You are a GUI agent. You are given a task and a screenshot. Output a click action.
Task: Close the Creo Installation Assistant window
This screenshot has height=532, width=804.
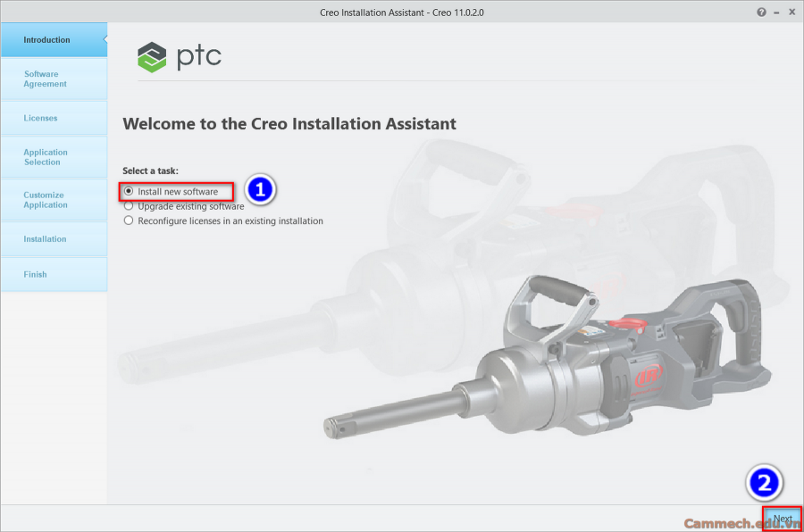coord(791,12)
